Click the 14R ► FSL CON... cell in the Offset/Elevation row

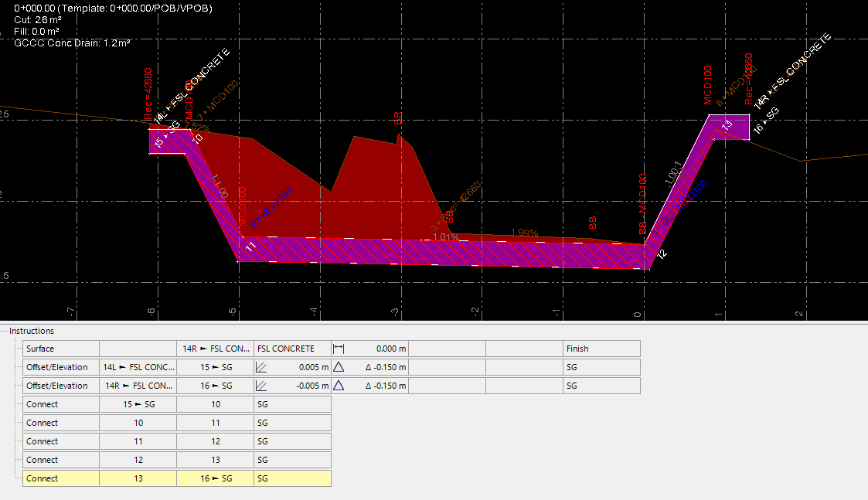138,386
